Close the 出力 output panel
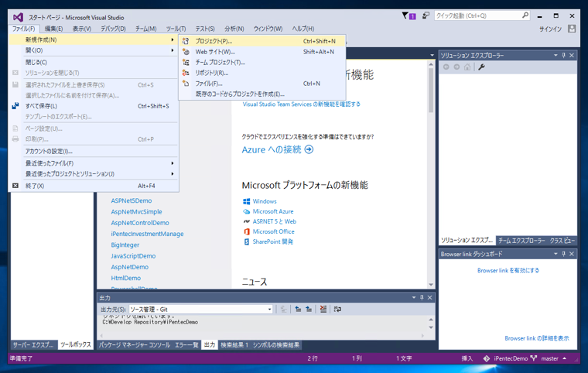588x373 pixels. [x=429, y=298]
